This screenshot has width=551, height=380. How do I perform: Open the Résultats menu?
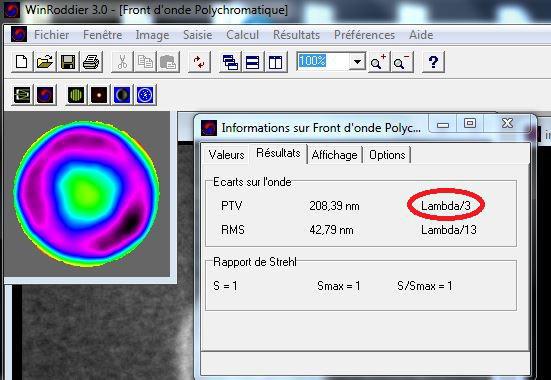(296, 35)
